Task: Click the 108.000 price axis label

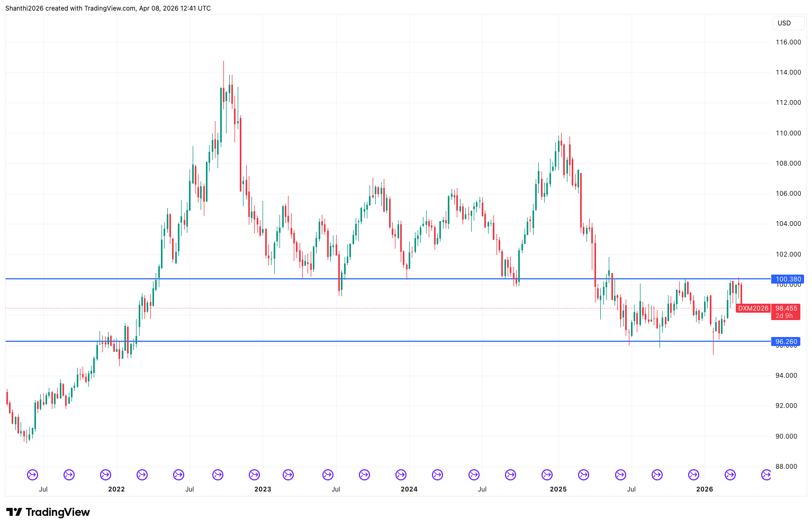Action: [788, 163]
